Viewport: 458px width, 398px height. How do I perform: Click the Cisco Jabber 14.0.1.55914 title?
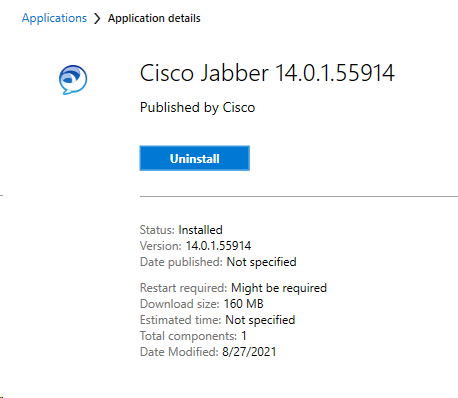(x=267, y=73)
